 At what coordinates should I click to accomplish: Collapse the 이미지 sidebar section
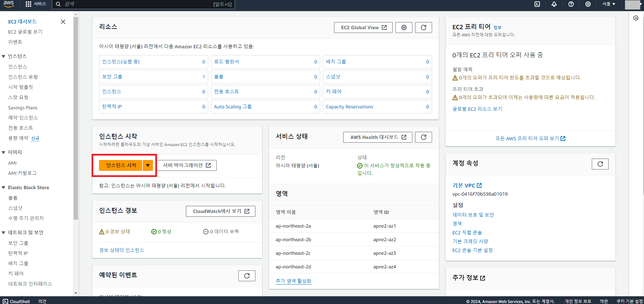[x=3, y=153]
